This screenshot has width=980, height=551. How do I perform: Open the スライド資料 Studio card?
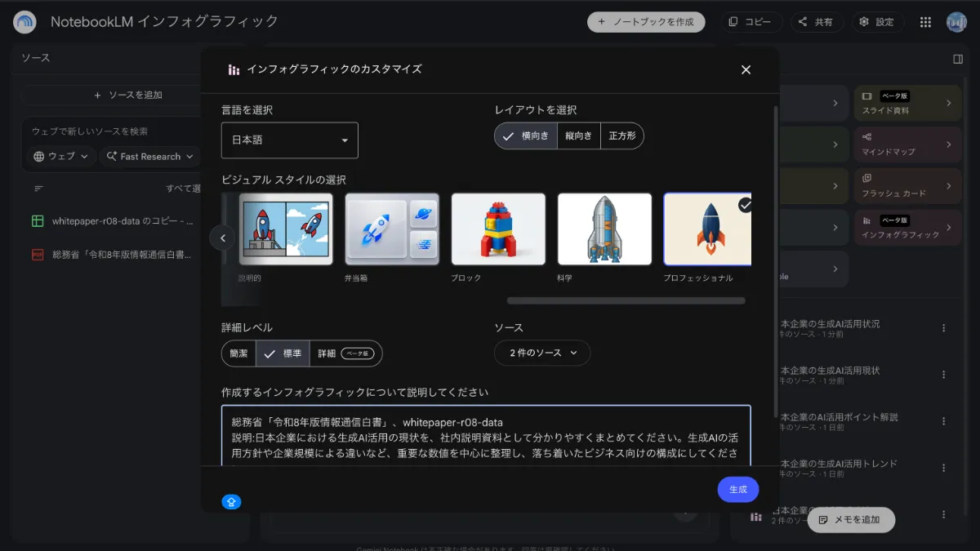[907, 103]
